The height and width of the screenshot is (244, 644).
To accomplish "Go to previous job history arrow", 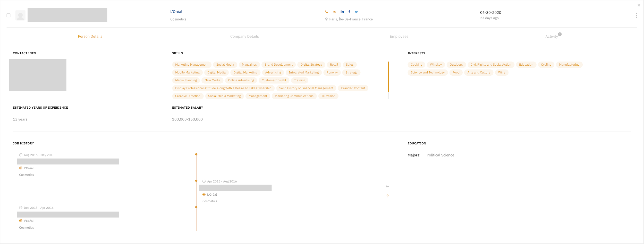I will click(x=387, y=186).
